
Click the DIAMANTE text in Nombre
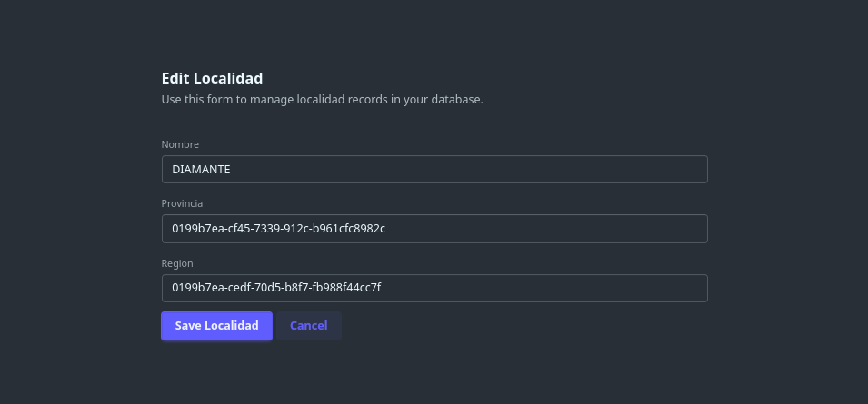click(x=201, y=169)
